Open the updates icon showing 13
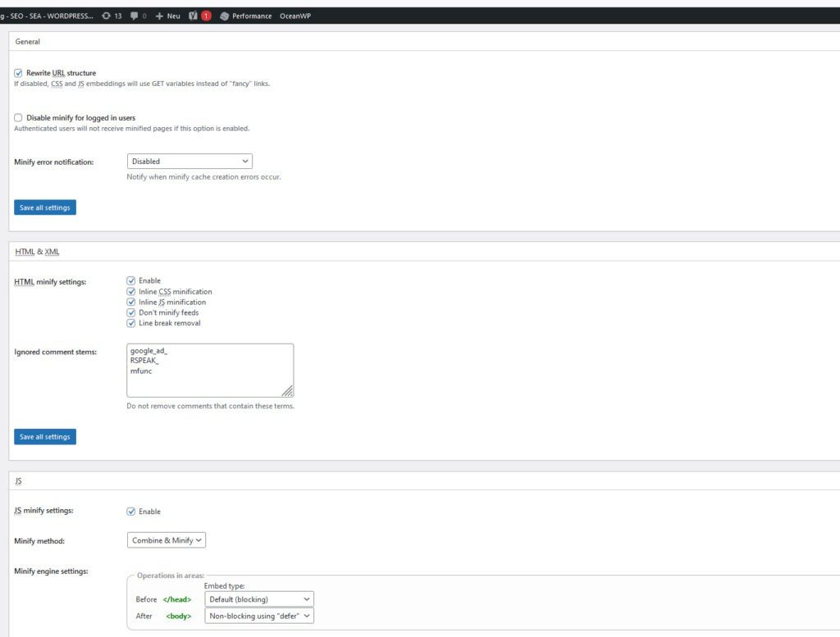Viewport: 840px width, 637px height. coord(112,16)
